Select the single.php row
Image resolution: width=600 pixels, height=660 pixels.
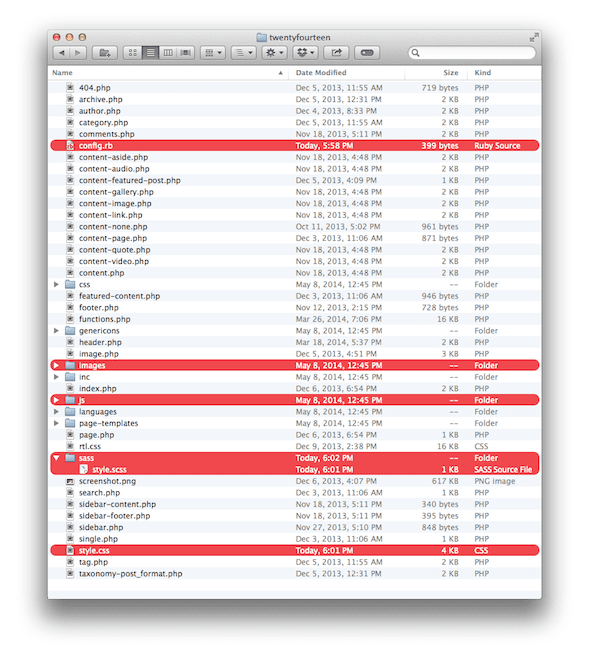[x=295, y=539]
